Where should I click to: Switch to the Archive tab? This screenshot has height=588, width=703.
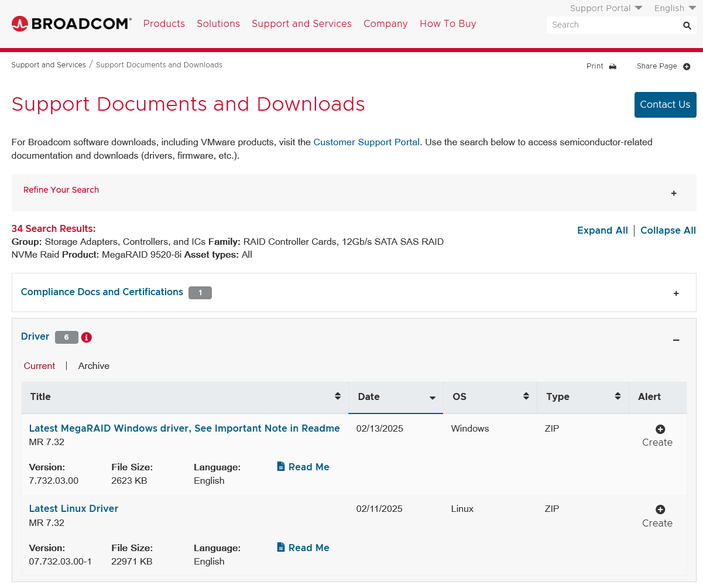click(94, 366)
